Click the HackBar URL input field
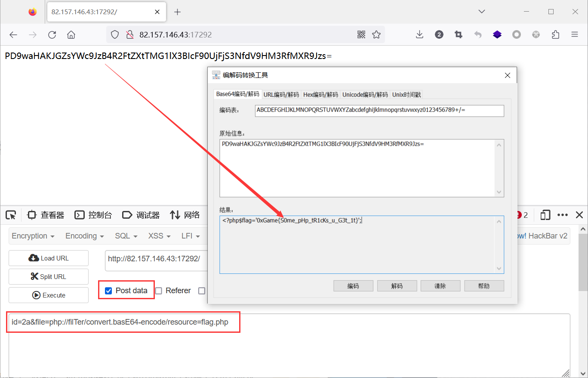 [x=157, y=260]
